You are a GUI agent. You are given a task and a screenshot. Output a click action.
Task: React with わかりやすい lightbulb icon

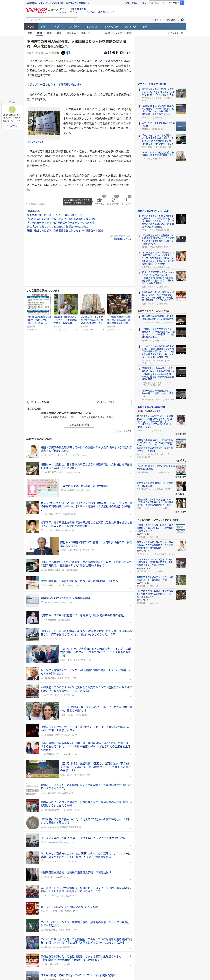113,200
